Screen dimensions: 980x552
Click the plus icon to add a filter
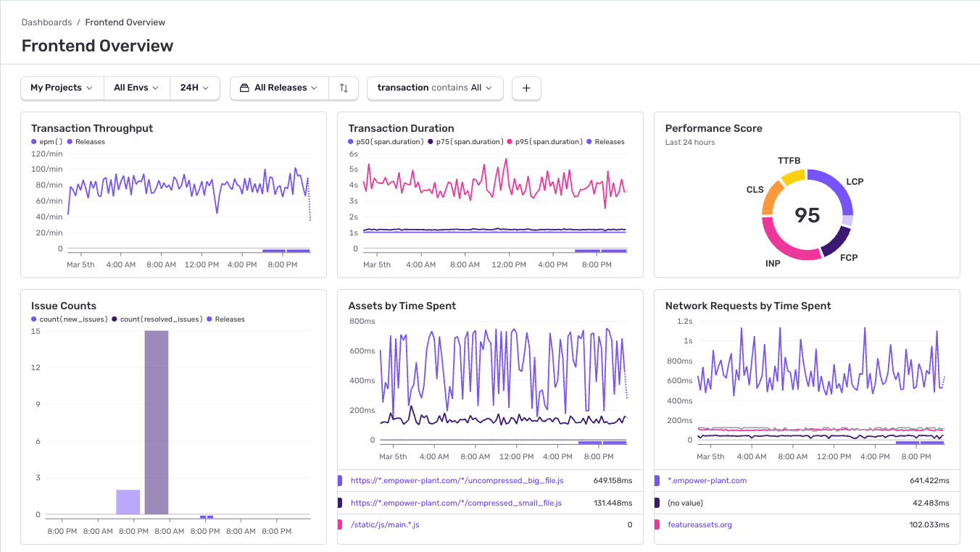pos(526,88)
